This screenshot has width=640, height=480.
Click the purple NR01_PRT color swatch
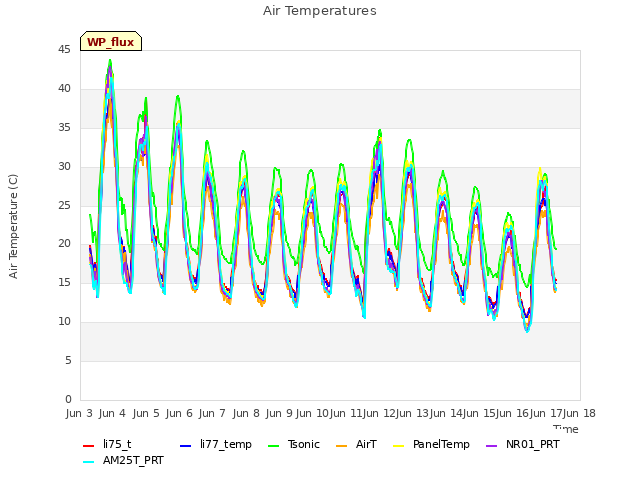492,446
